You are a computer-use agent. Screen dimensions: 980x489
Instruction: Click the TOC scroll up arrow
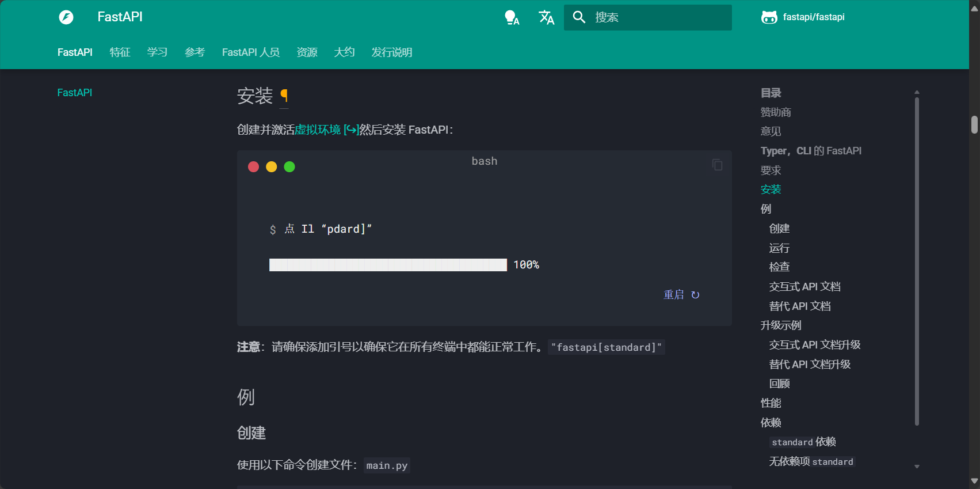click(x=917, y=92)
